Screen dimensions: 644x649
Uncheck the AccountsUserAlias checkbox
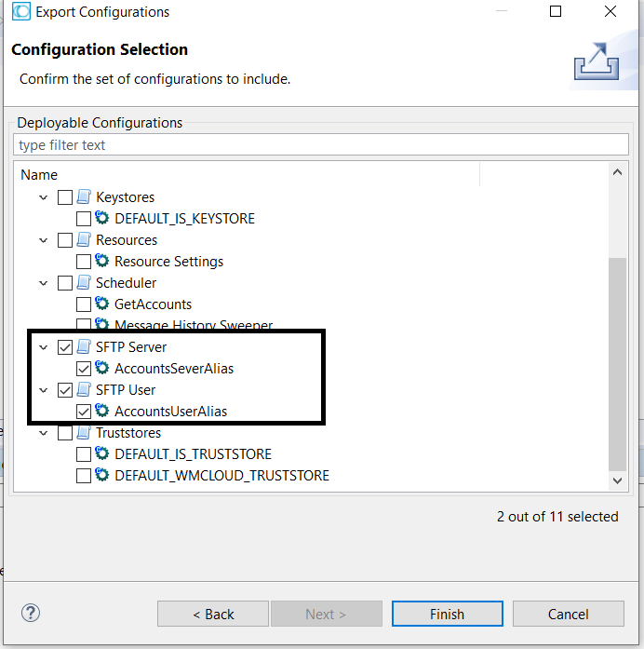pyautogui.click(x=84, y=412)
